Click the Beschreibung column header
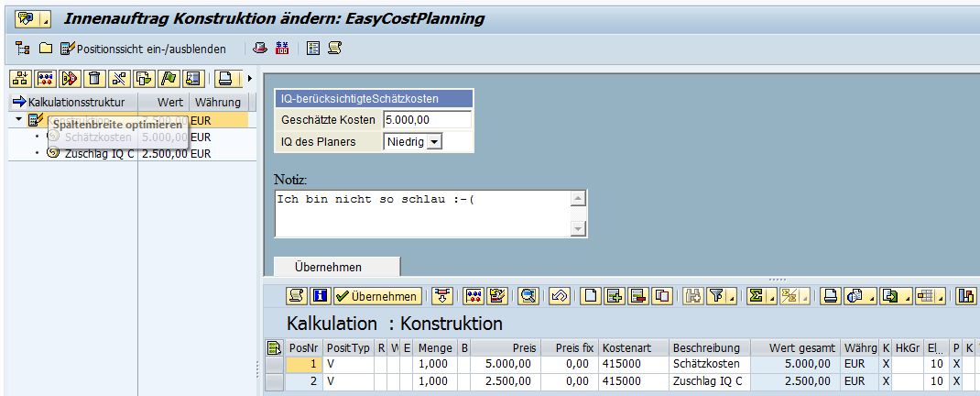Image resolution: width=980 pixels, height=396 pixels. click(709, 347)
